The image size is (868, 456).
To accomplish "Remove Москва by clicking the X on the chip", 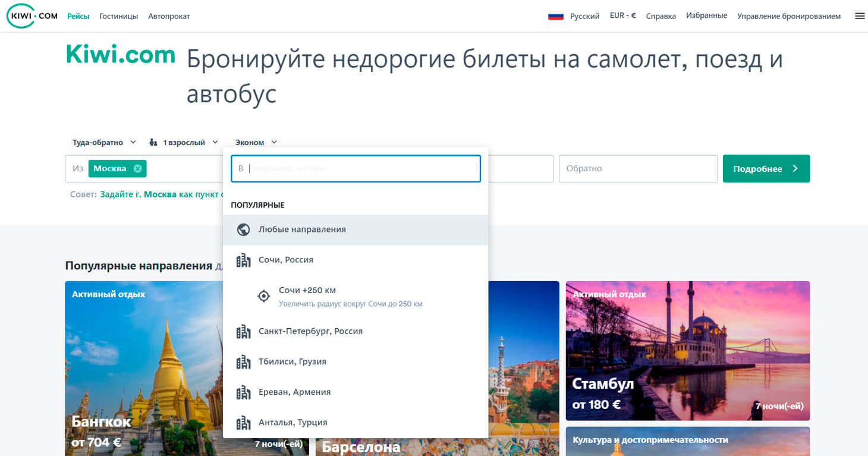I will point(136,169).
